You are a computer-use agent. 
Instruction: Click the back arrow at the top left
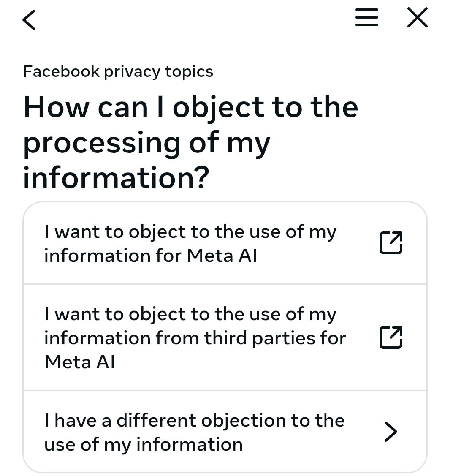pos(28,19)
